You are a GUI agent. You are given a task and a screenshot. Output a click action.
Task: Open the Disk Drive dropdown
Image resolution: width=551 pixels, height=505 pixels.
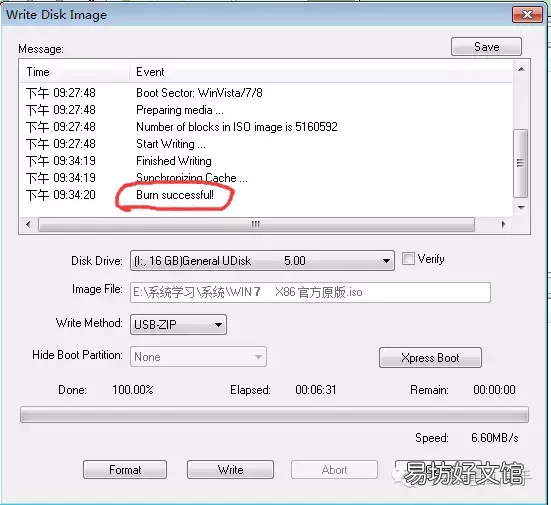(x=262, y=261)
